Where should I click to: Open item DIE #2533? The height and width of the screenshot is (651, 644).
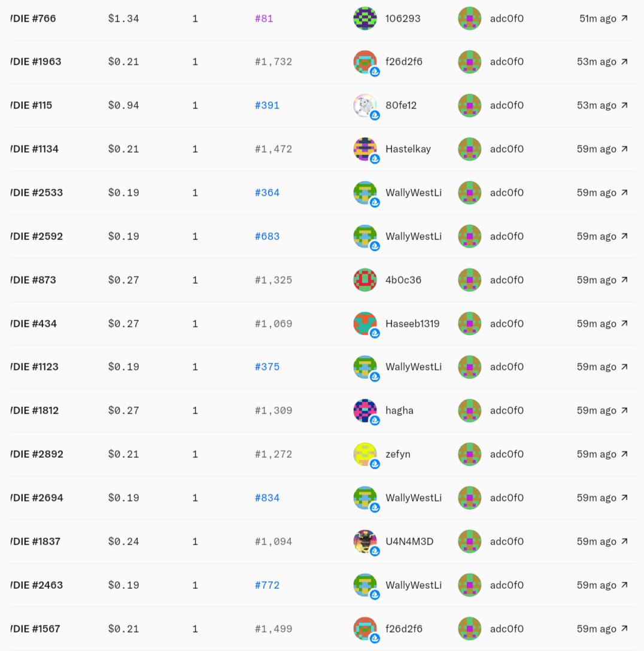[37, 193]
